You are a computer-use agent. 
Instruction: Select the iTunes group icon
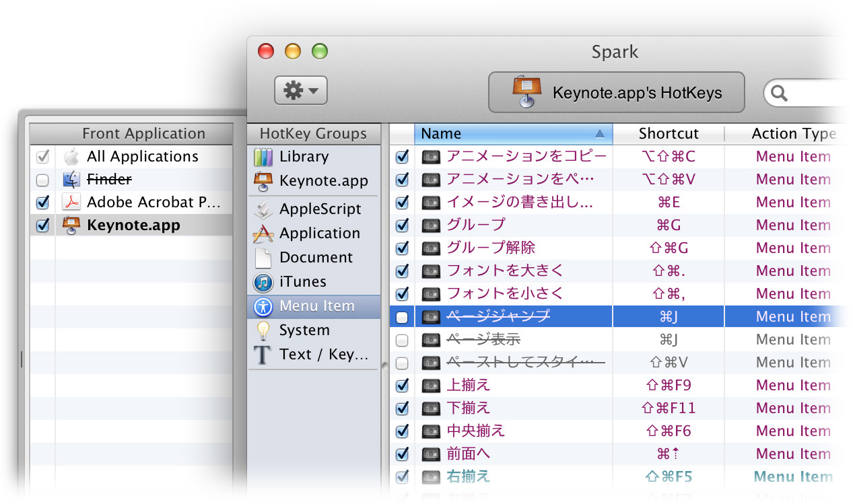tap(263, 282)
